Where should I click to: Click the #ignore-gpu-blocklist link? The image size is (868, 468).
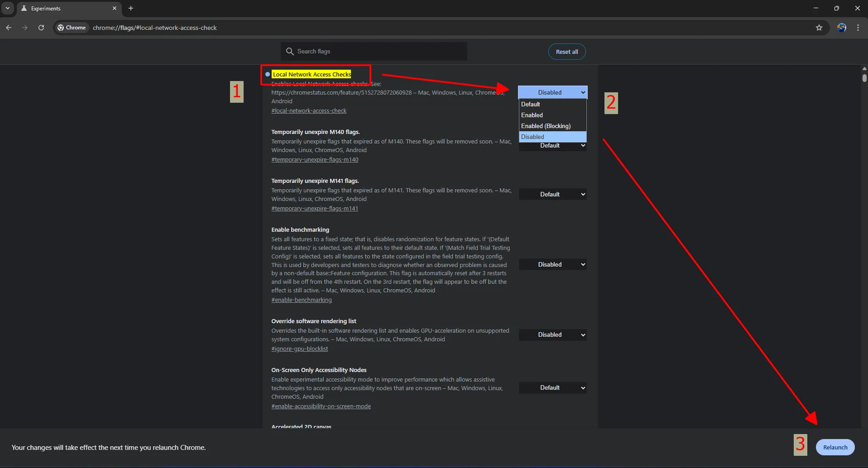(299, 349)
